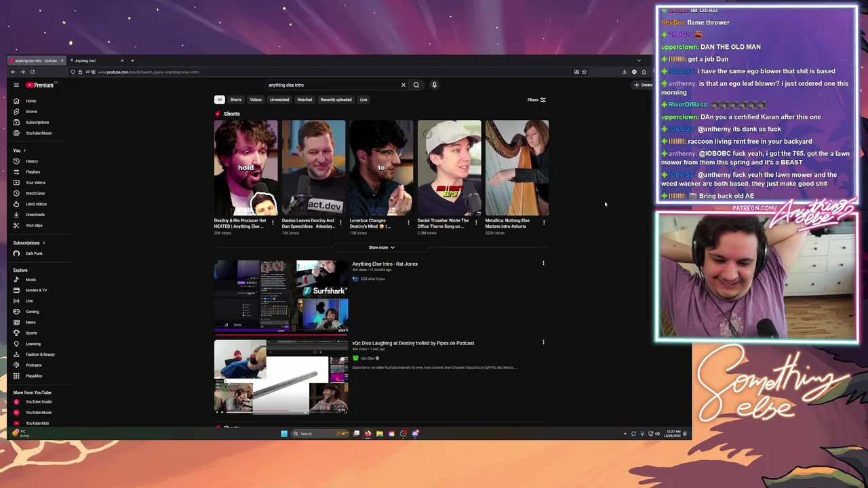
Task: Open the Windows Start menu
Action: (284, 434)
